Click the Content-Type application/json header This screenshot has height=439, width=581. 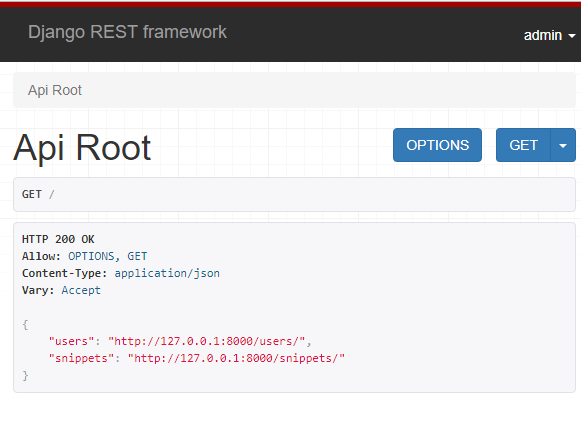[121, 273]
